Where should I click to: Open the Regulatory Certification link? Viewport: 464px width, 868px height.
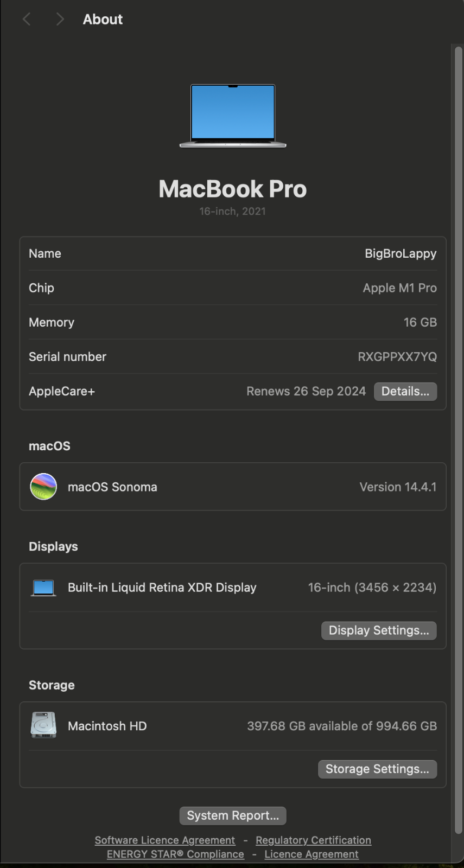(x=313, y=840)
